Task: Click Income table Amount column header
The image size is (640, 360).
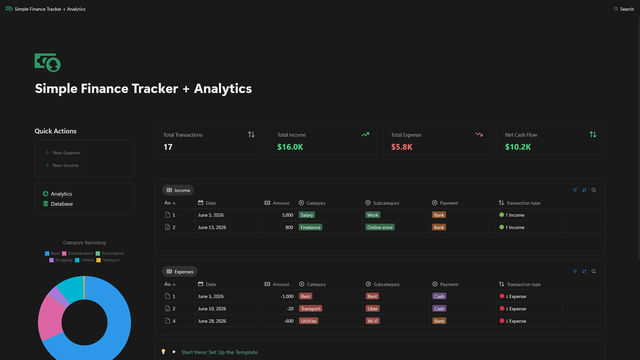Action: click(x=277, y=203)
